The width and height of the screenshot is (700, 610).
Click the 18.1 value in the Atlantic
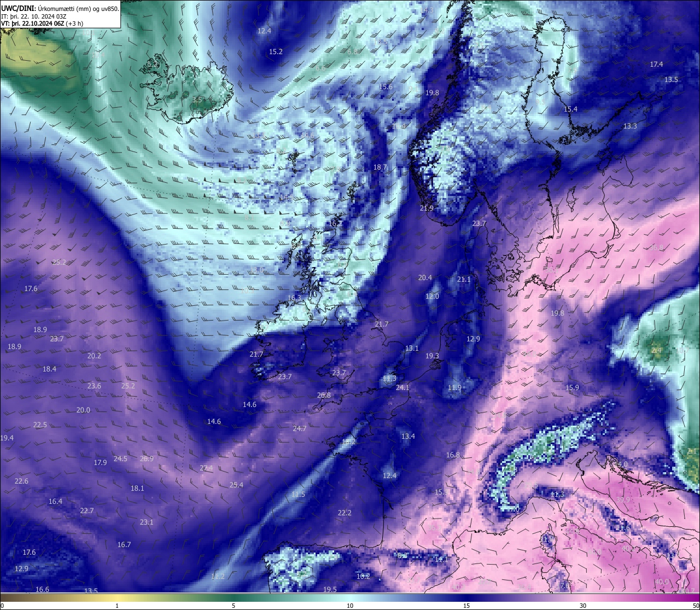pos(137,489)
